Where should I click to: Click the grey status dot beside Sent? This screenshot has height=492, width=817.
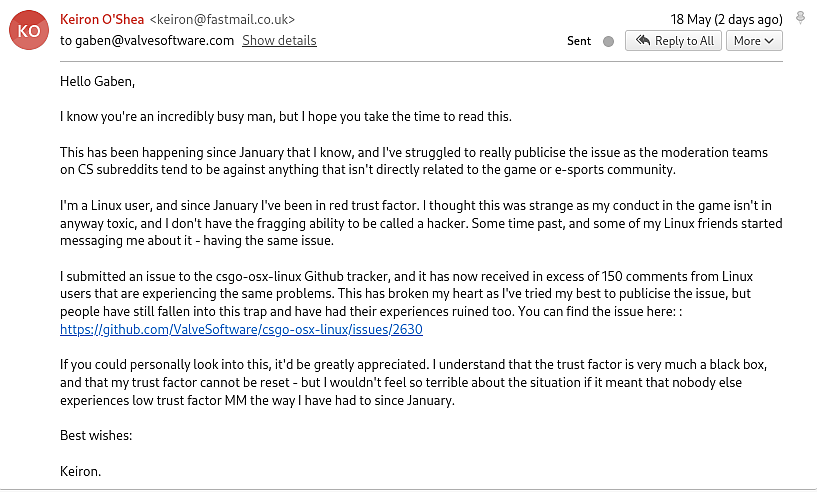(x=608, y=41)
